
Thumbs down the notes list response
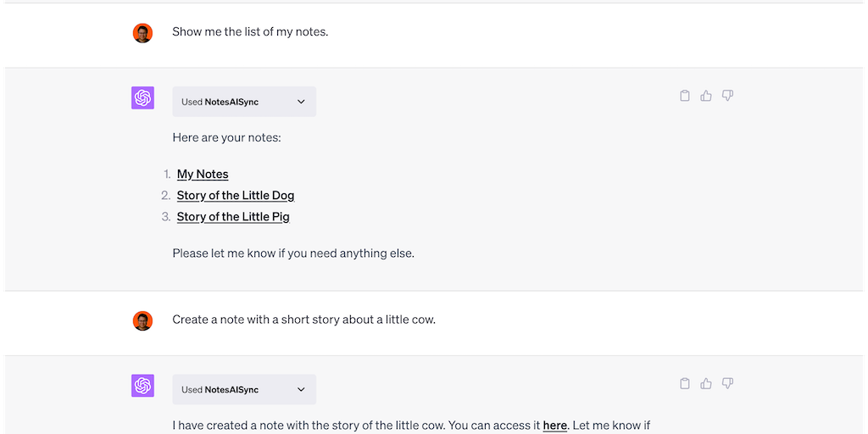tap(727, 96)
